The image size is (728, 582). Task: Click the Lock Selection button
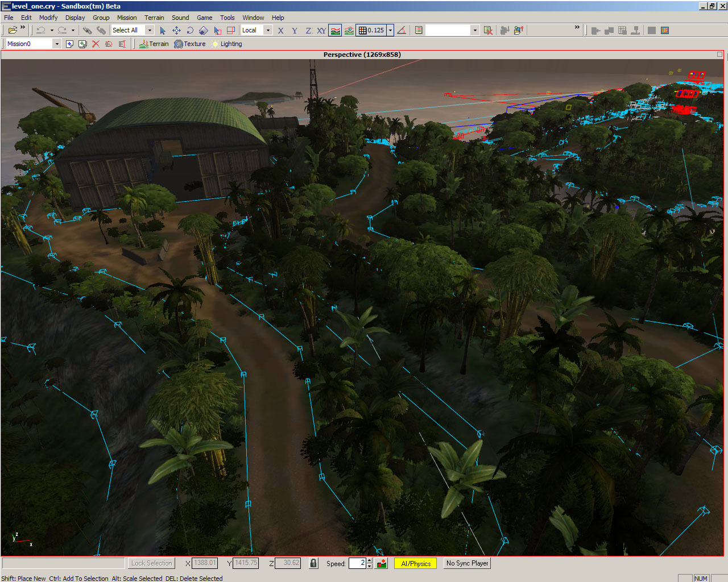point(151,563)
